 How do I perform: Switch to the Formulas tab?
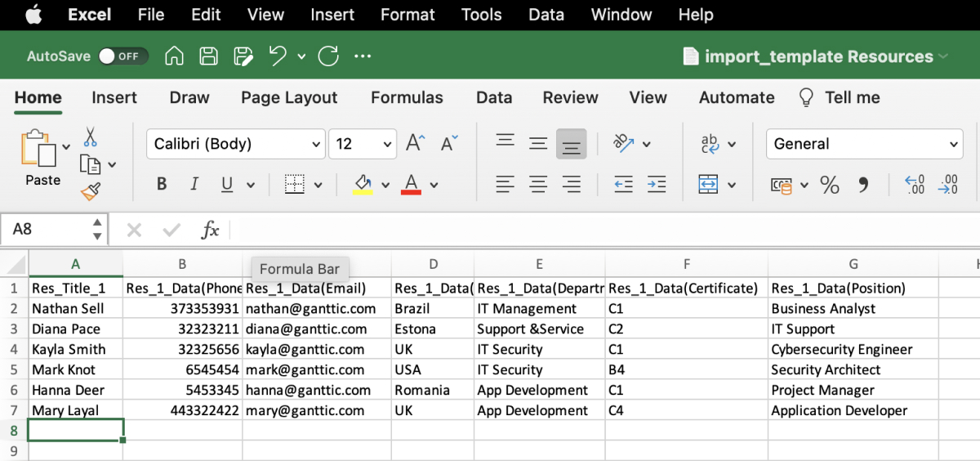[407, 97]
